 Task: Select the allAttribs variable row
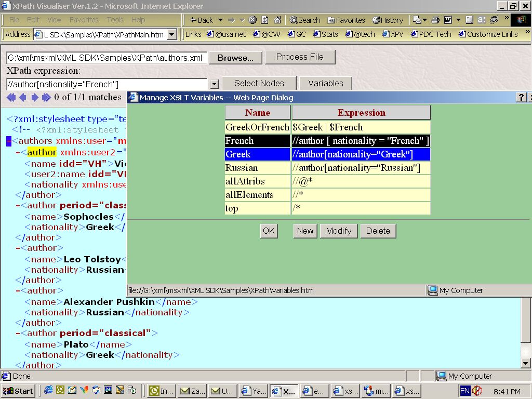point(328,181)
